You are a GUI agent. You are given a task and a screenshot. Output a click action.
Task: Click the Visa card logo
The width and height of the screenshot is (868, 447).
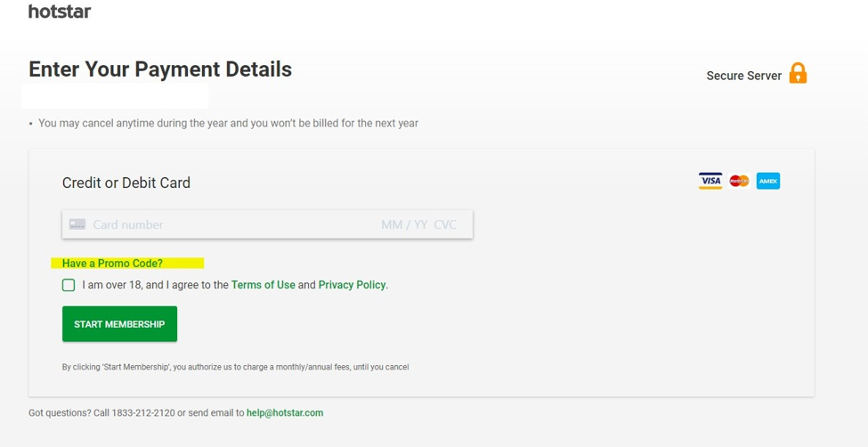pos(710,181)
